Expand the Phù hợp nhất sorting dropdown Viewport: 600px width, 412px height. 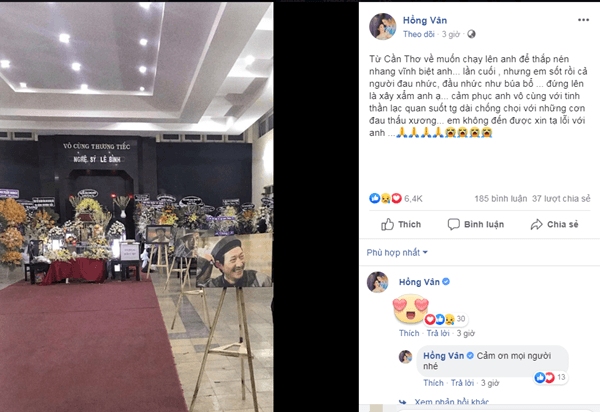[397, 252]
